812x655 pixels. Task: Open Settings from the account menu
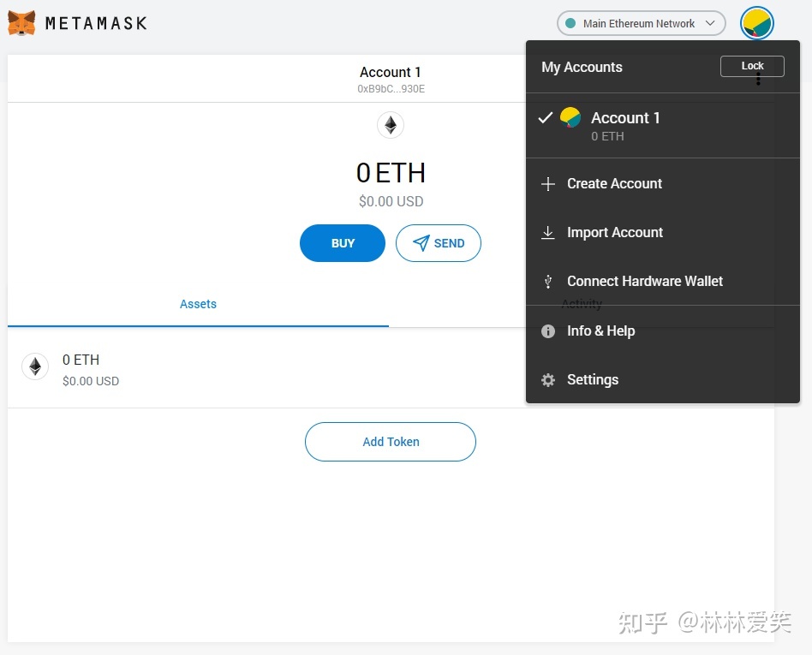click(662, 379)
